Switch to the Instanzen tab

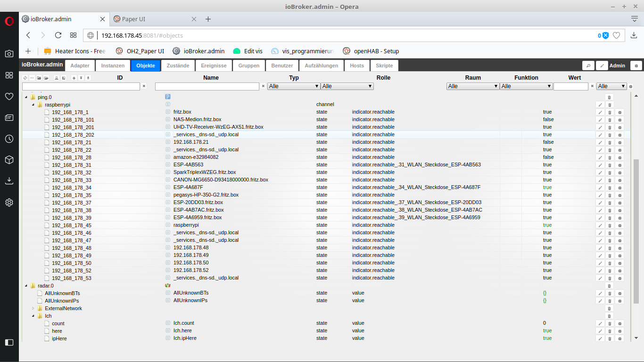113,66
